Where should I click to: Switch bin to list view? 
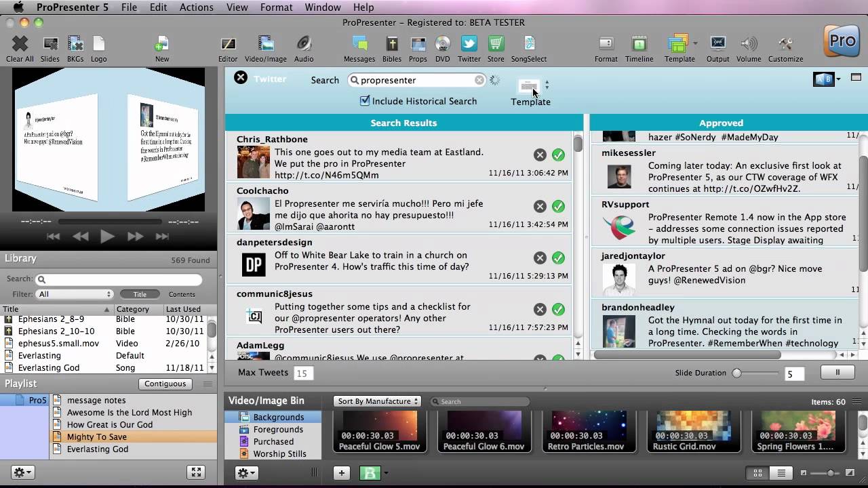[781, 473]
